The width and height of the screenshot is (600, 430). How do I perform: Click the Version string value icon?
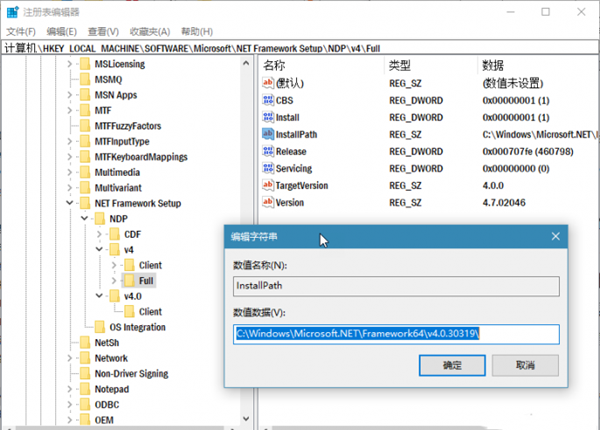pyautogui.click(x=268, y=202)
